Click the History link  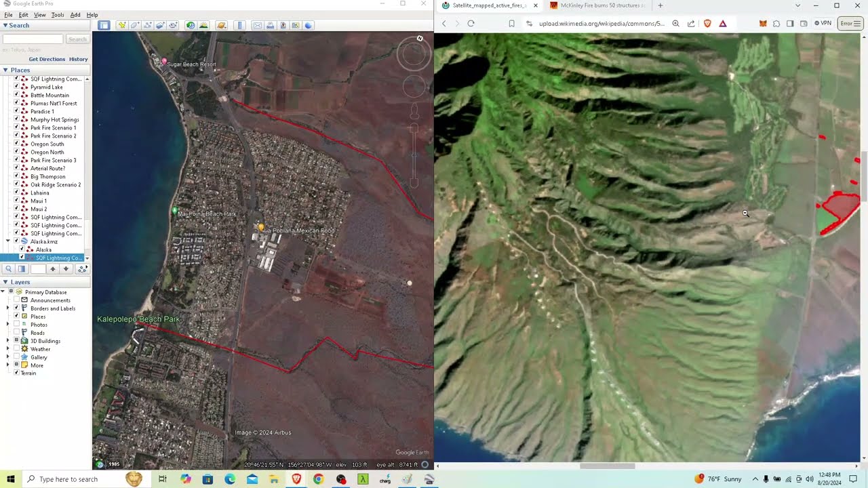[x=79, y=59]
